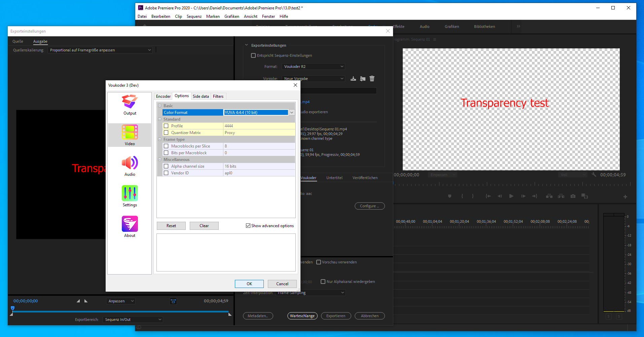The width and height of the screenshot is (644, 337).
Task: Open the Sequenz menu
Action: tap(194, 16)
